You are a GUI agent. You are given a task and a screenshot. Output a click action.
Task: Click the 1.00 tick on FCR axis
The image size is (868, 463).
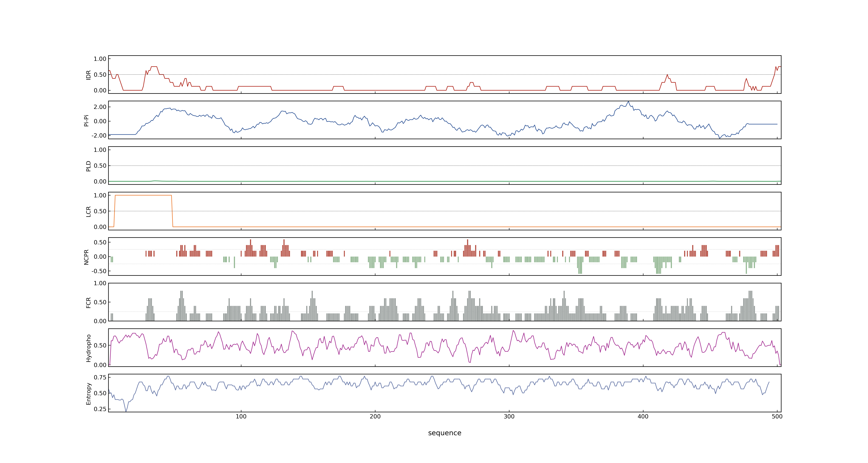tap(100, 283)
